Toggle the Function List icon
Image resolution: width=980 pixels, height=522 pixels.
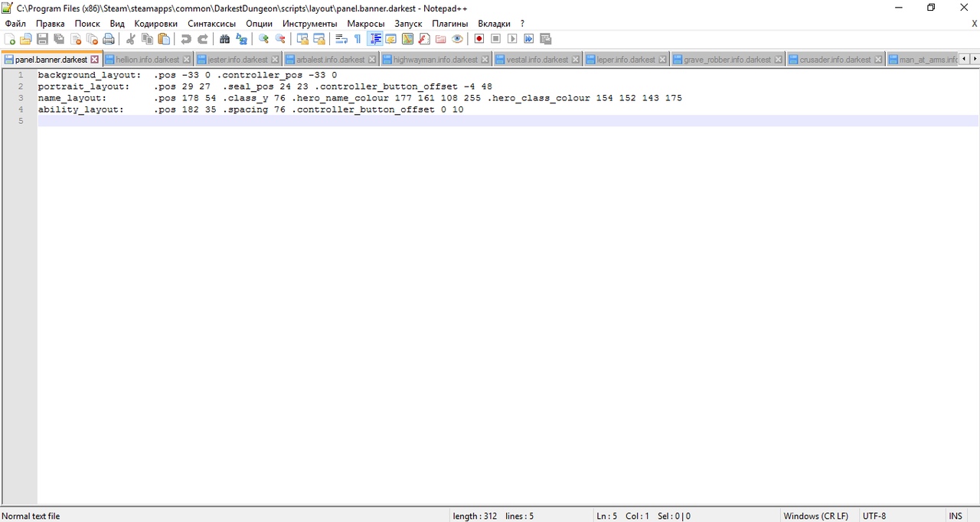pyautogui.click(x=424, y=39)
